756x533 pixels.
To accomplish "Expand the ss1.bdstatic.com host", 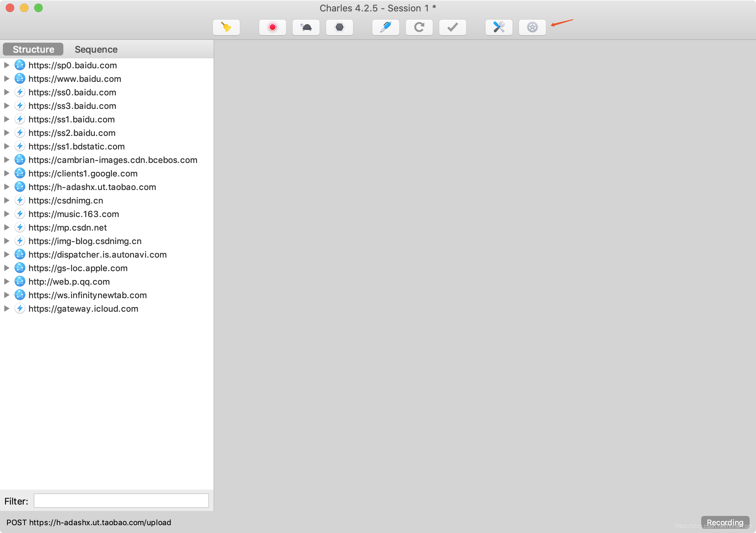I will (x=6, y=146).
